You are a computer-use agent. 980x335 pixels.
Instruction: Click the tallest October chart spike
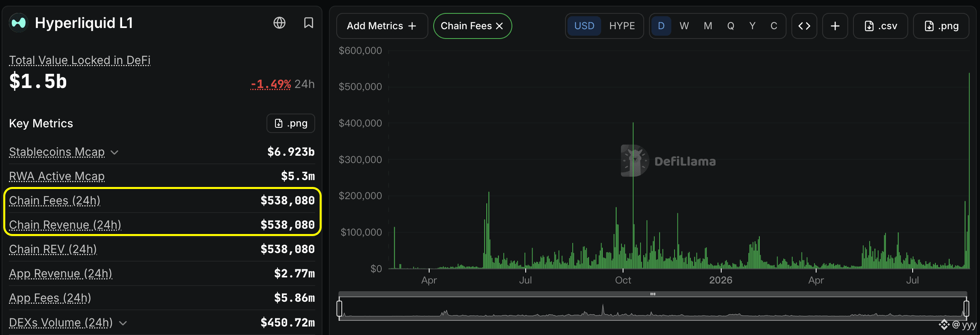click(633, 195)
